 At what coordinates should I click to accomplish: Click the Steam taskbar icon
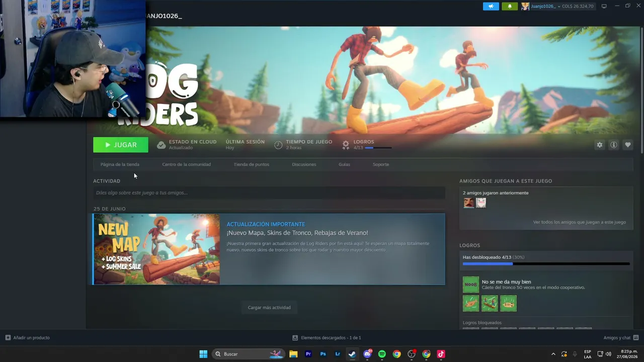(352, 354)
